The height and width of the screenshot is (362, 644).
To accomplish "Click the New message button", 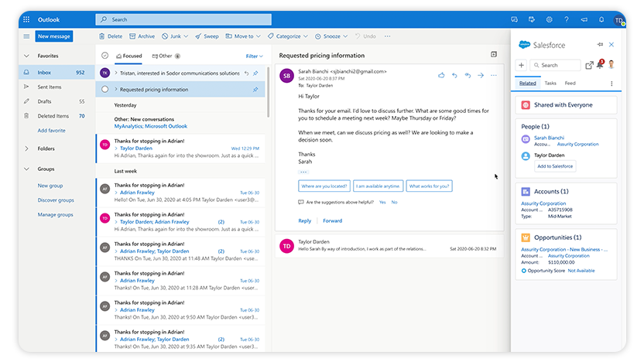I will pyautogui.click(x=54, y=36).
